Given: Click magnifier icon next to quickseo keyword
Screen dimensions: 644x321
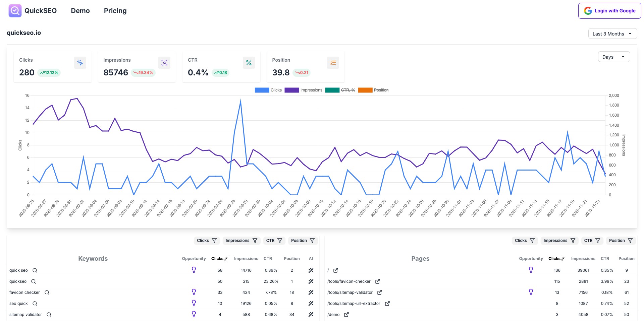Looking at the screenshot, I should (x=34, y=281).
